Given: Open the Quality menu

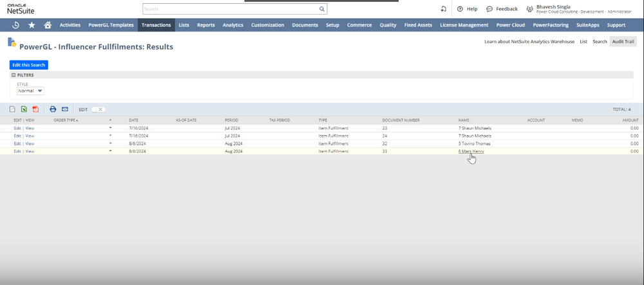Looking at the screenshot, I should click(388, 25).
